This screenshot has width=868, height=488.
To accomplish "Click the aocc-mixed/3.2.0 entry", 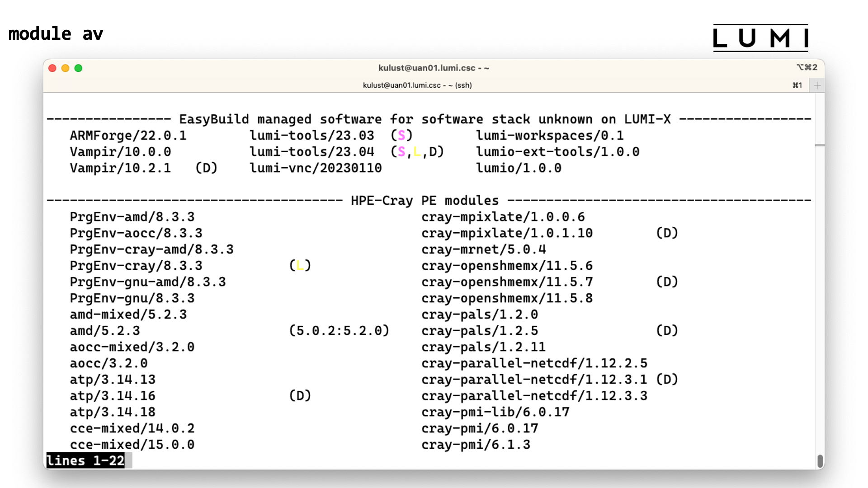I will click(132, 347).
